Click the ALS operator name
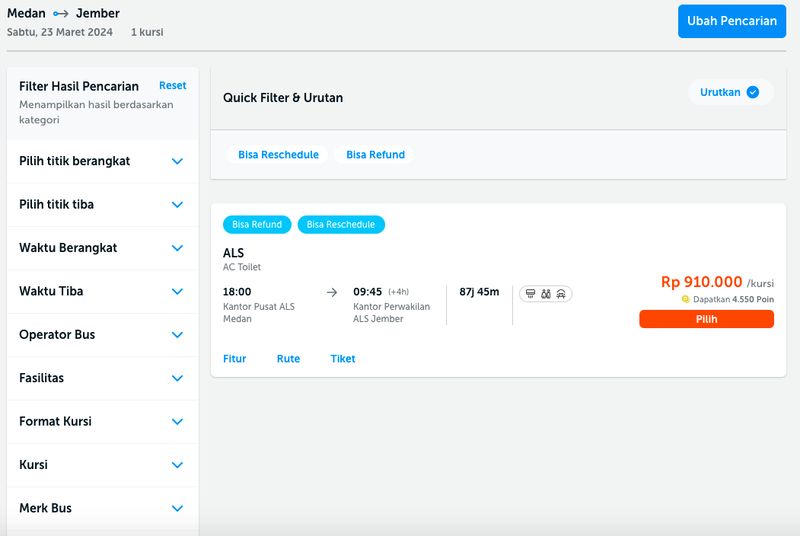 click(233, 253)
